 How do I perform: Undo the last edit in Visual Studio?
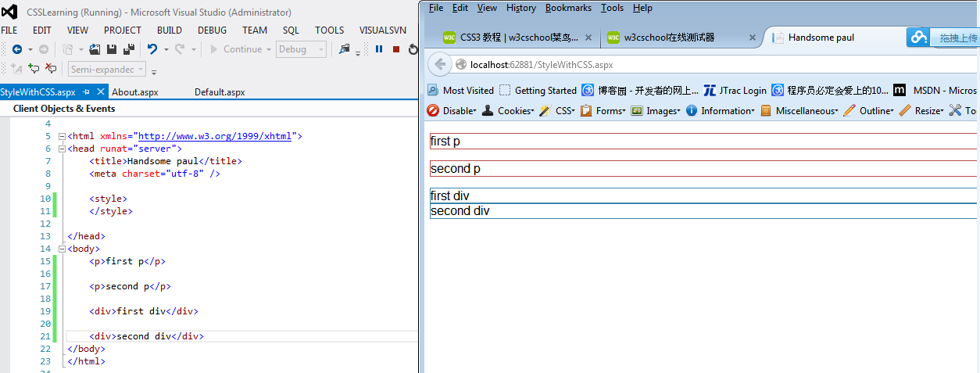click(152, 49)
